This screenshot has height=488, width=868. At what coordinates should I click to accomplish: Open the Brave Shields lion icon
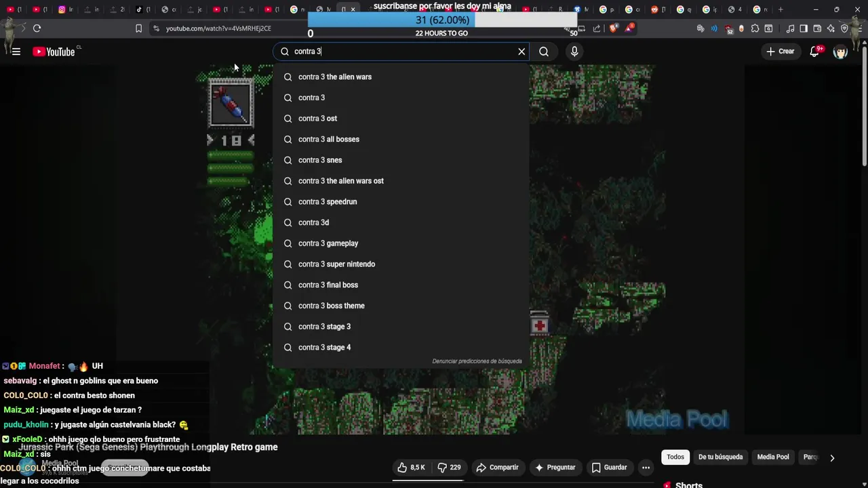[x=613, y=28]
